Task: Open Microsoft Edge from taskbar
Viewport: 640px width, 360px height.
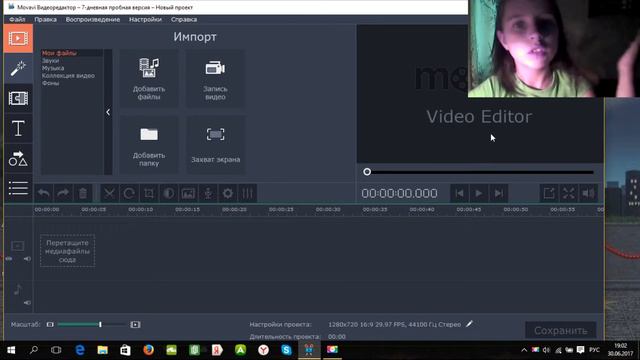Action: tap(80, 350)
